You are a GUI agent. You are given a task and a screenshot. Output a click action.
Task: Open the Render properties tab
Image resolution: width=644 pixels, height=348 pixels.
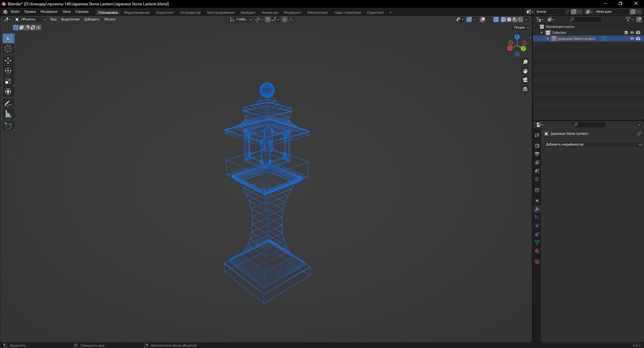[x=537, y=146]
